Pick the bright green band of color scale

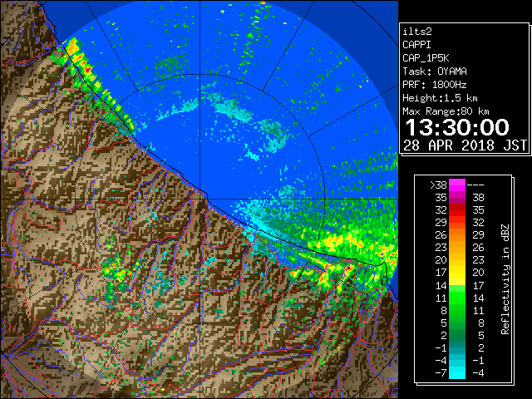[457, 298]
